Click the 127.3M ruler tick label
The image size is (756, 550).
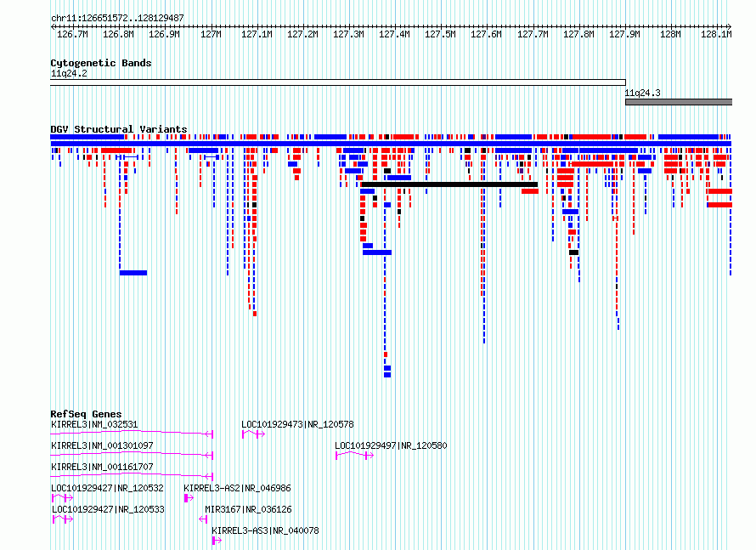tap(348, 34)
